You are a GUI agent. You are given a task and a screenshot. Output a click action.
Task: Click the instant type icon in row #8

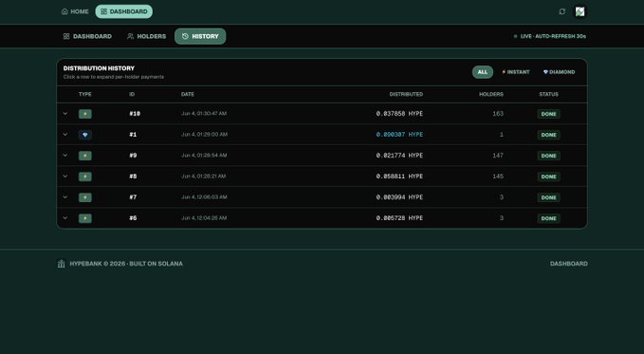(x=85, y=177)
